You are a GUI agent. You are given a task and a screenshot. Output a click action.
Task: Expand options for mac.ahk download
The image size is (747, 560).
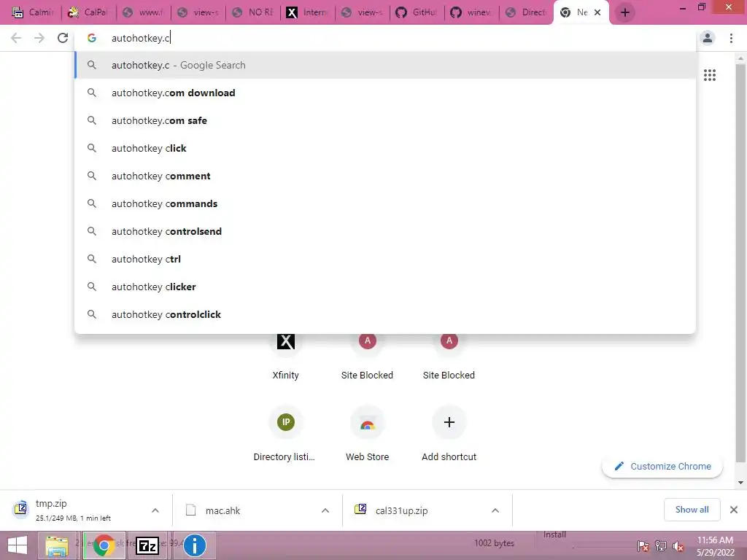[x=325, y=510]
